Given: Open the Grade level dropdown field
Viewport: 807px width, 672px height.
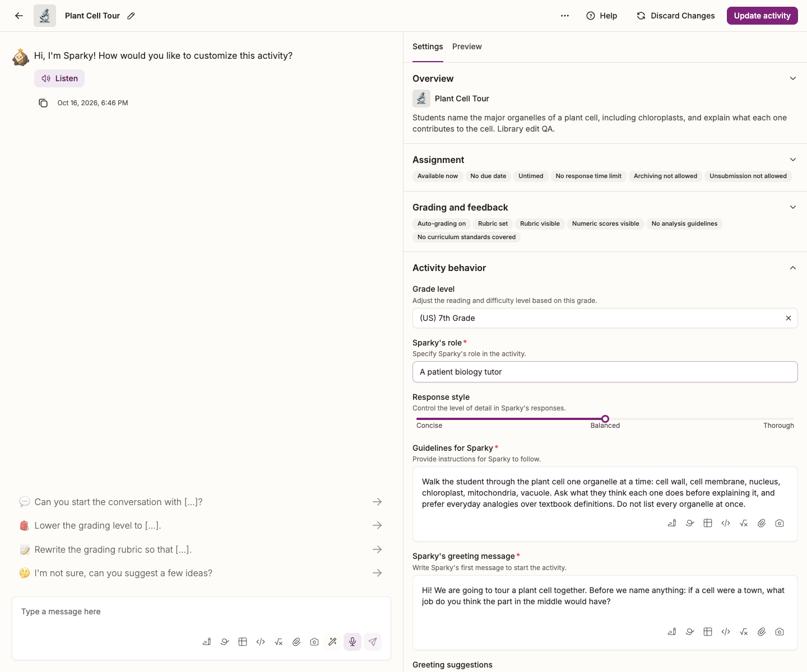Looking at the screenshot, I should (605, 318).
